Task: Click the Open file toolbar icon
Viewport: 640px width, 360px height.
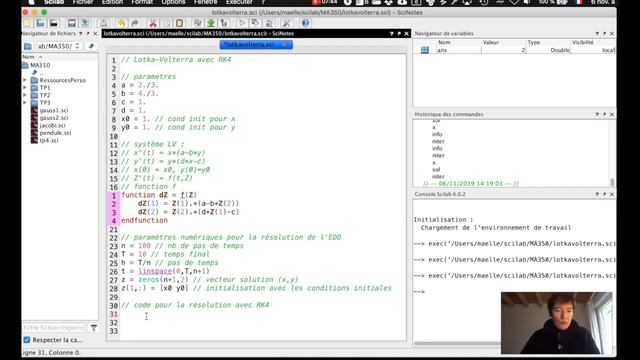Action: (40, 23)
